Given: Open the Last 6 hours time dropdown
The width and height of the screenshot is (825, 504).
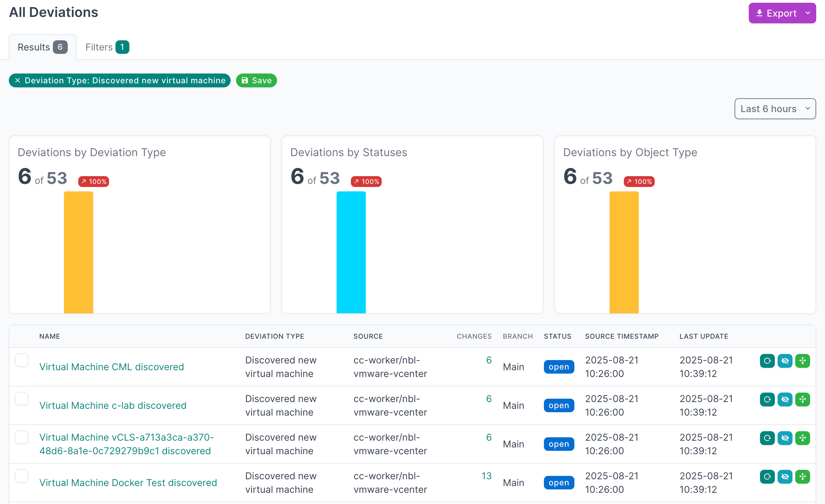Looking at the screenshot, I should pyautogui.click(x=775, y=109).
